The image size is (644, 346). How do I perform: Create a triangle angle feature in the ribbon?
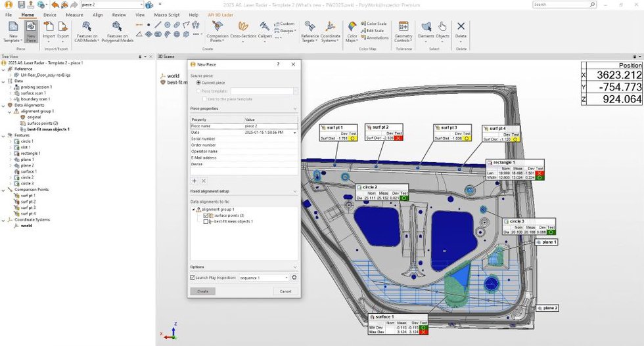pos(139,34)
